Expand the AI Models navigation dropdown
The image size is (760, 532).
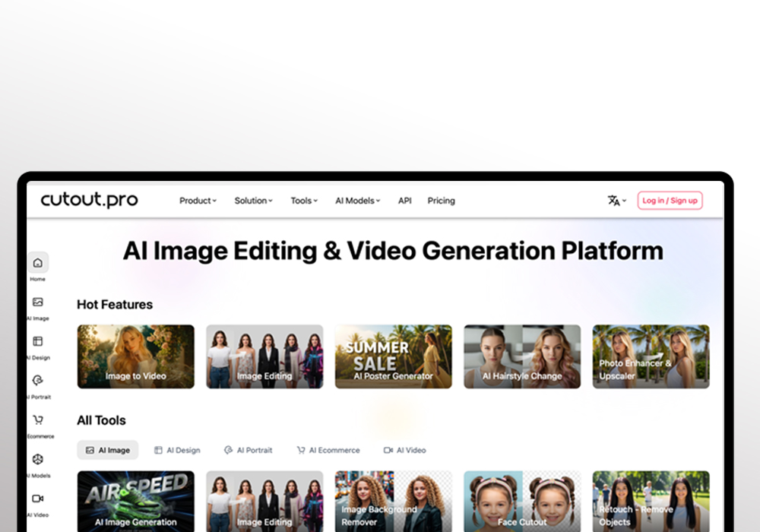click(357, 201)
